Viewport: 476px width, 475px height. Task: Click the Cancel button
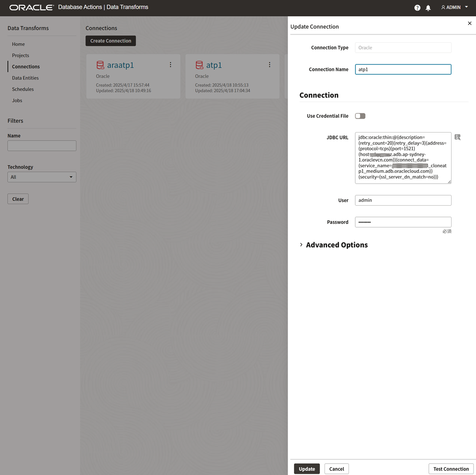coord(337,469)
